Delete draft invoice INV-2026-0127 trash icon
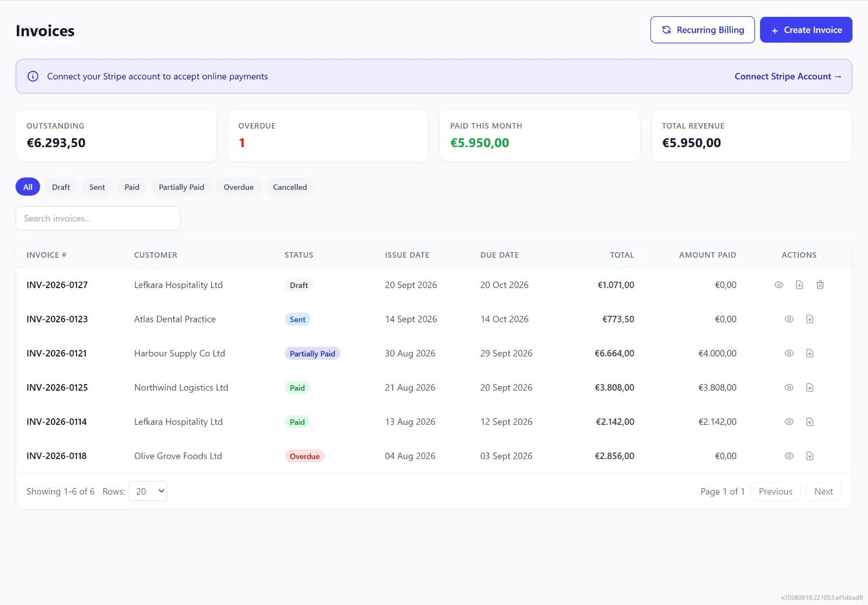This screenshot has height=605, width=868. (820, 285)
